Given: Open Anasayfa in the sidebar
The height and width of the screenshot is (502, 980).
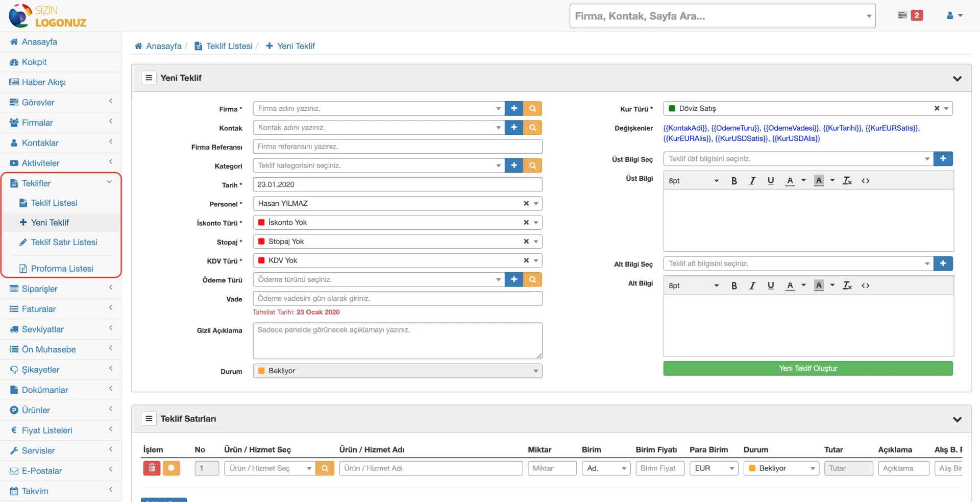Looking at the screenshot, I should (61, 42).
